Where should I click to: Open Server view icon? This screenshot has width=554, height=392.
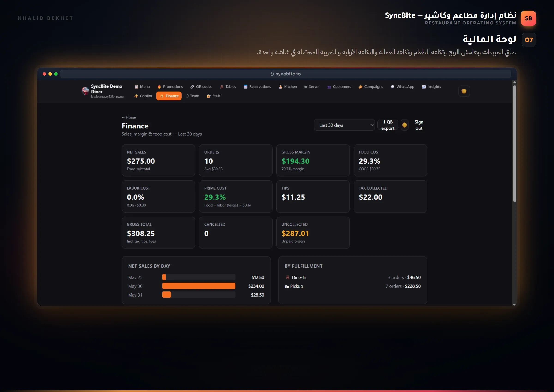tap(306, 87)
